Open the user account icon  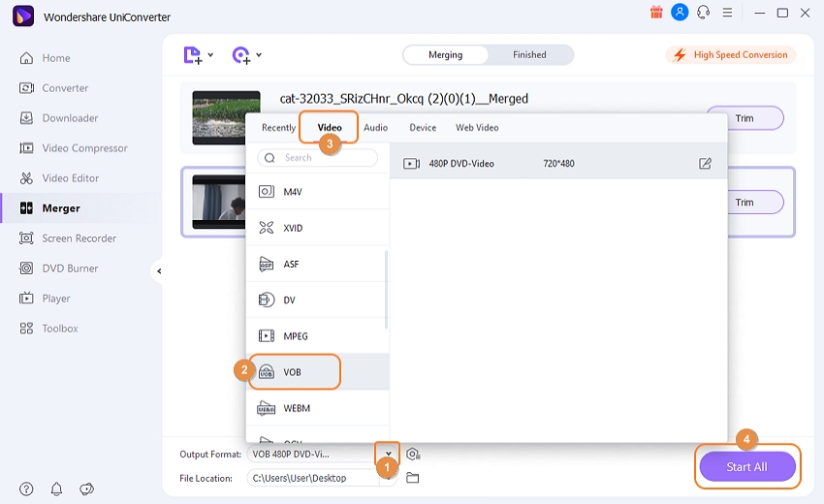(680, 12)
